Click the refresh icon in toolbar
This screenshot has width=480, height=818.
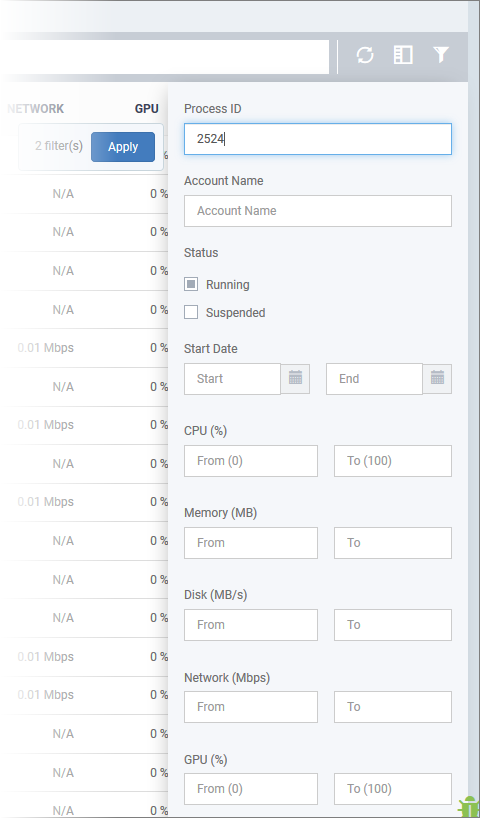coord(365,55)
